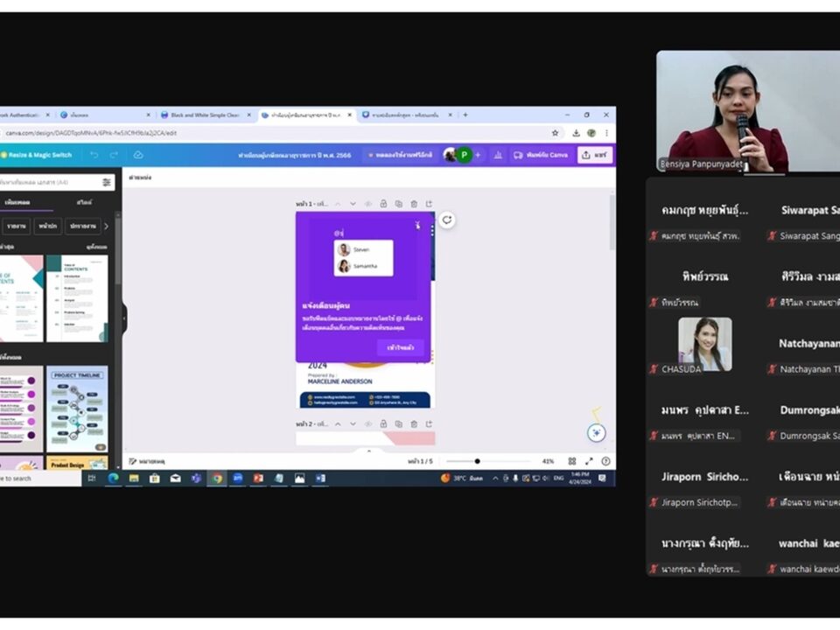Click the print with Canva button
This screenshot has width=840, height=630.
click(x=541, y=155)
